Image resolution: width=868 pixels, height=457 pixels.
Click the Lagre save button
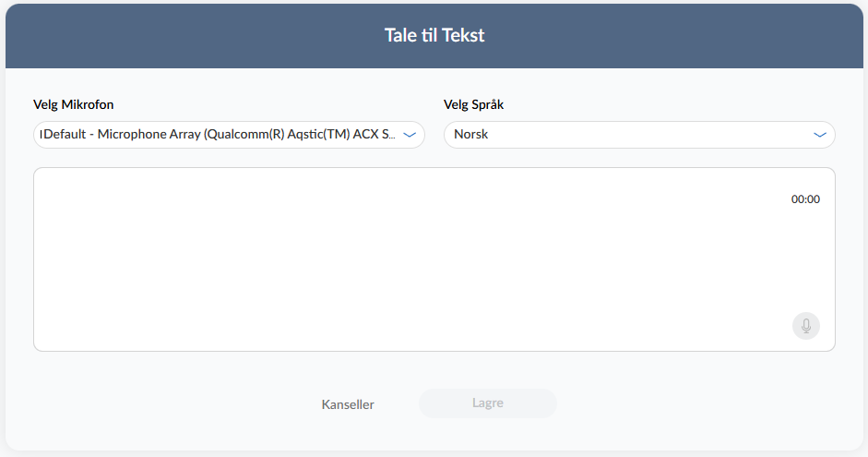(x=488, y=403)
